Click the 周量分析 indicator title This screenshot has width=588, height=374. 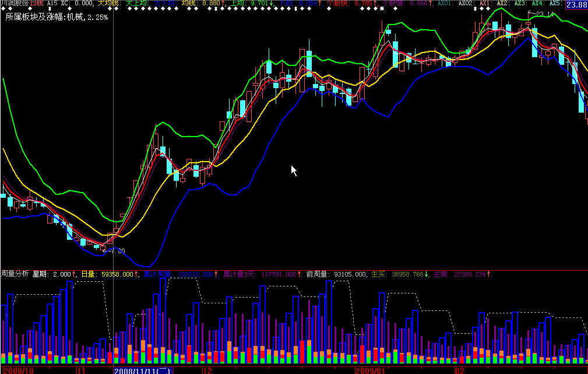click(15, 274)
